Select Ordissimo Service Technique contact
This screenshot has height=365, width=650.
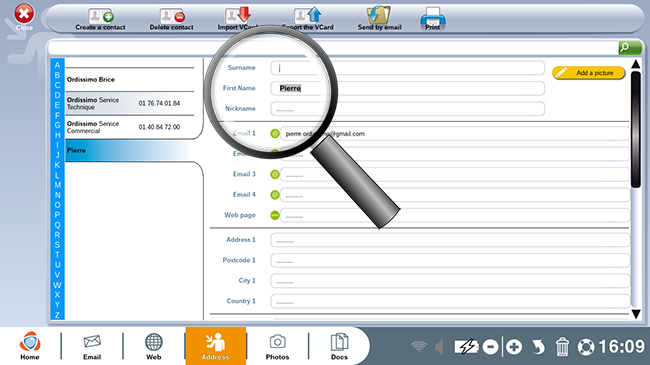tap(130, 103)
